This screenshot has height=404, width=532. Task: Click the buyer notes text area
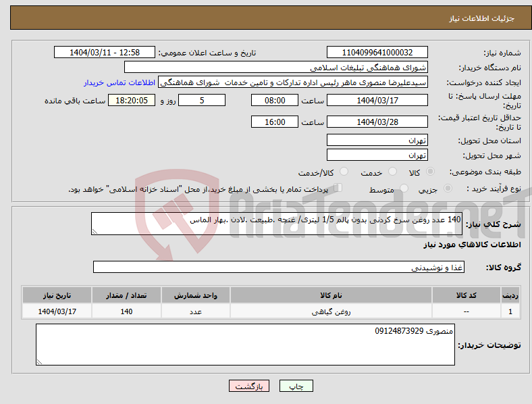[x=245, y=345]
